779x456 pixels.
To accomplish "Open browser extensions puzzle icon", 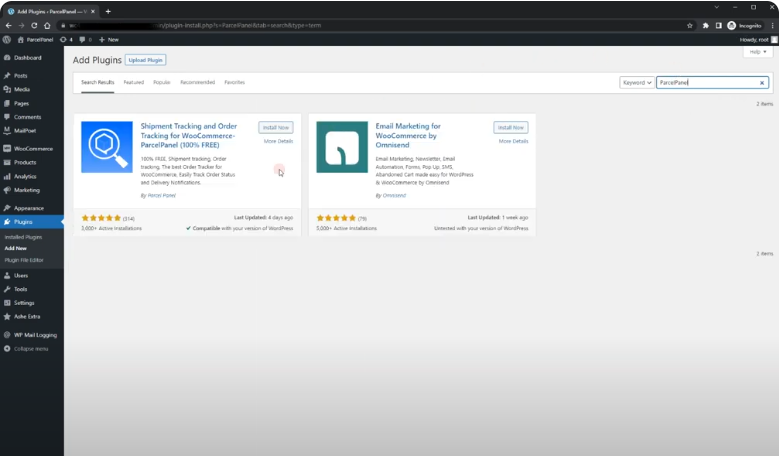I will tap(705, 25).
